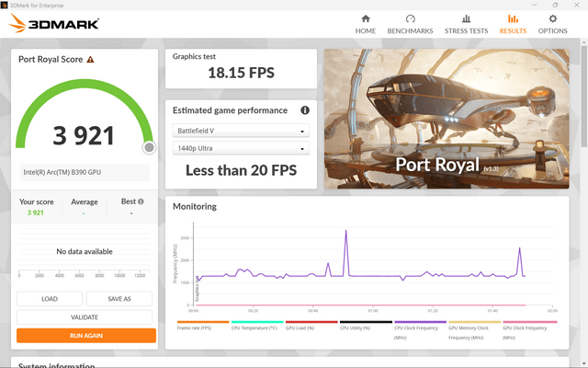Click the Intel(R) Arc(TM) B390 GPU field

coord(85,172)
